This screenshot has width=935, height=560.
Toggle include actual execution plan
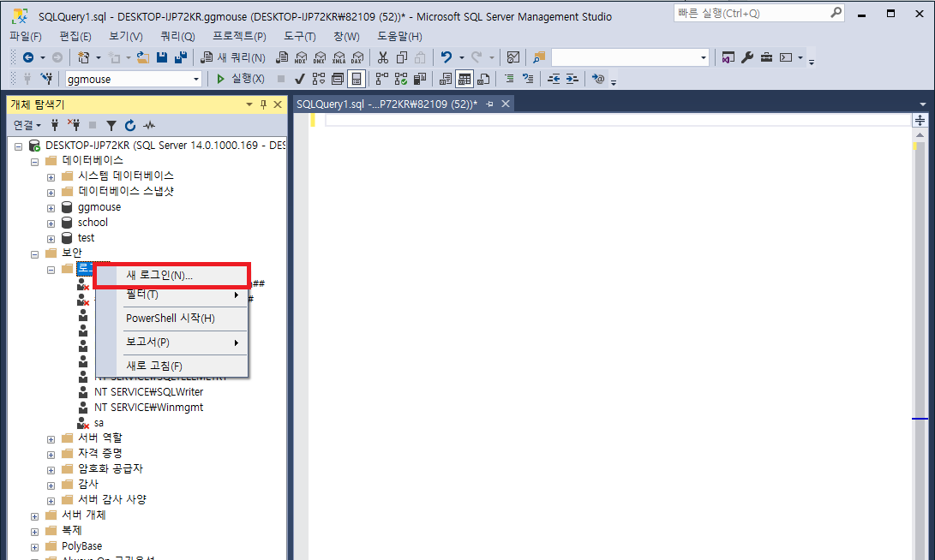point(382,79)
